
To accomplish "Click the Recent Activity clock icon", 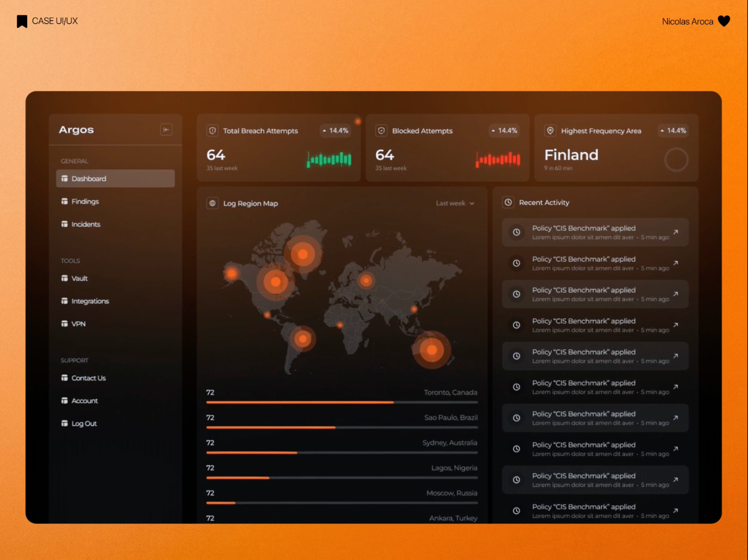I will click(x=508, y=202).
